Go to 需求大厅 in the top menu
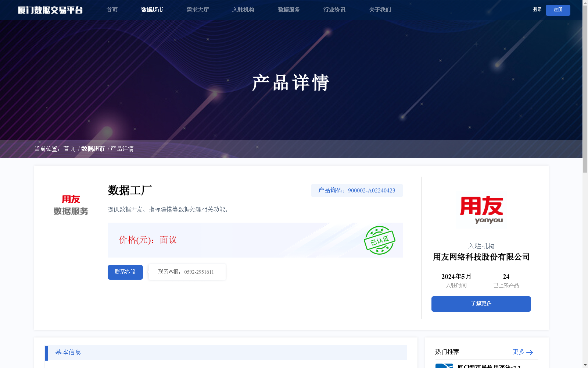Image resolution: width=588 pixels, height=368 pixels. click(x=198, y=10)
